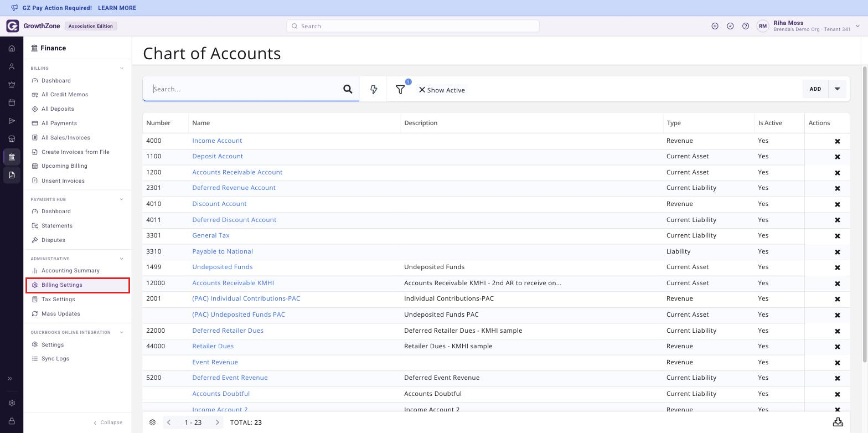Image resolution: width=868 pixels, height=433 pixels.
Task: Open the settings gear at rail bottom
Action: point(12,403)
